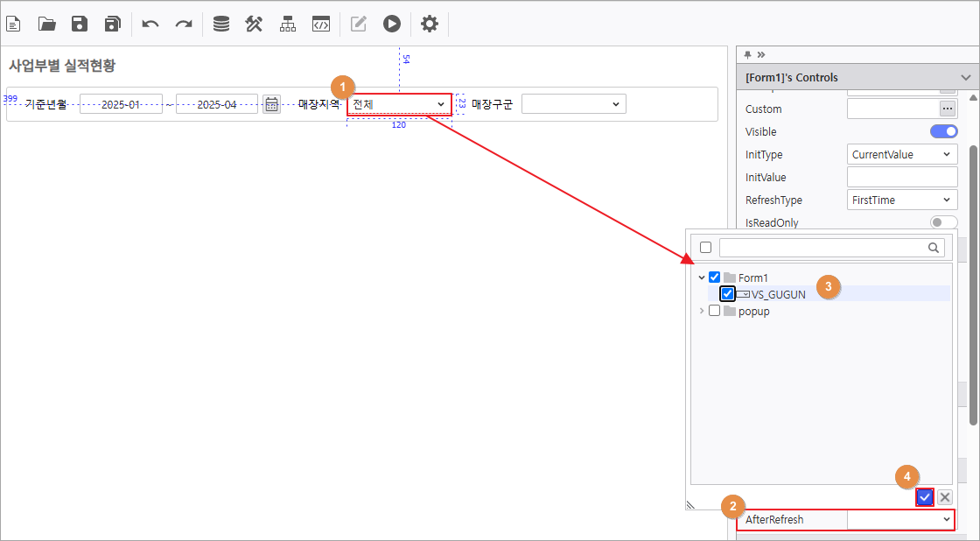Open the AfterRefresh dropdown
The height and width of the screenshot is (541, 980).
click(x=900, y=519)
